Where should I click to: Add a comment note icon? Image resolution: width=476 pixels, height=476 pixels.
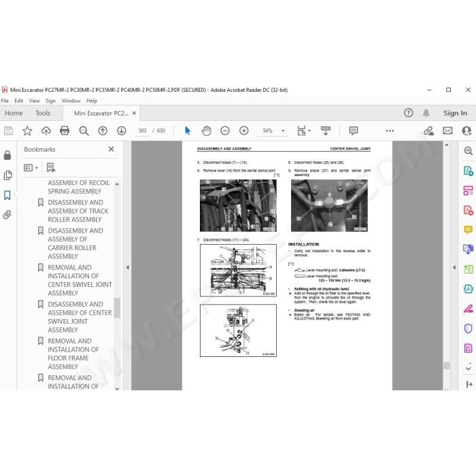(x=354, y=131)
